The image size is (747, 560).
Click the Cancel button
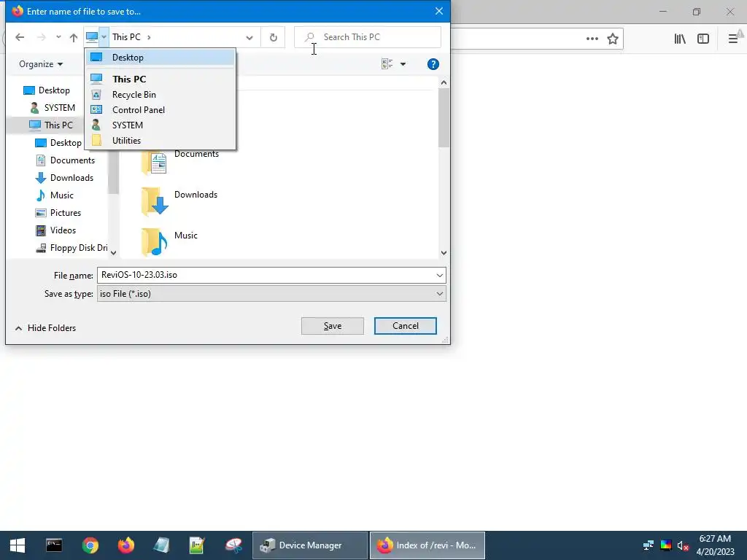point(406,326)
